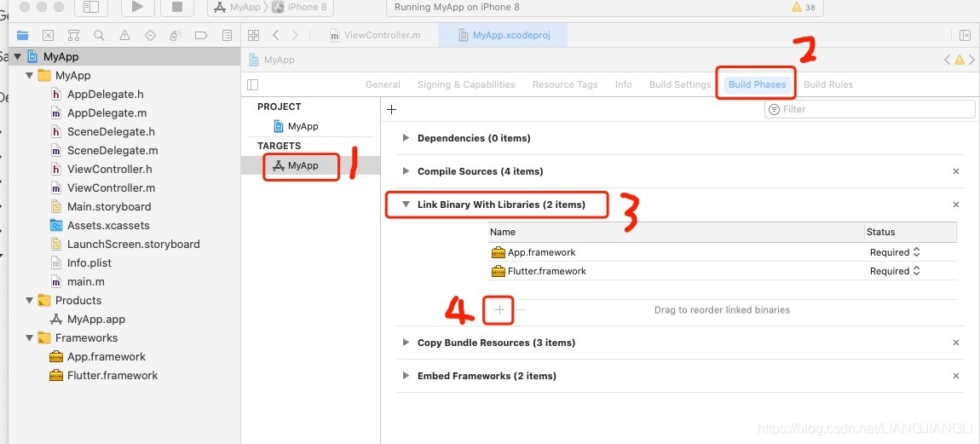Remove Copy Bundle Resources phase
This screenshot has height=444, width=980.
955,343
